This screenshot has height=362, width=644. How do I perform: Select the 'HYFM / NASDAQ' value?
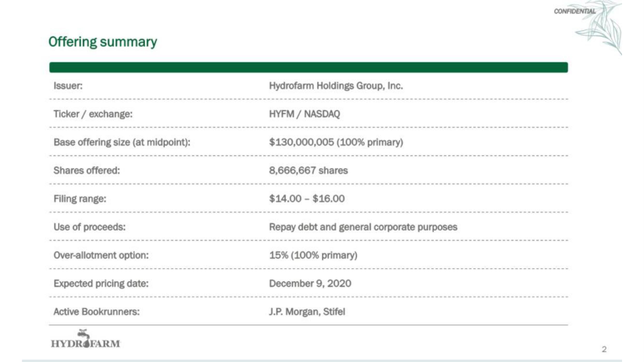tap(304, 114)
